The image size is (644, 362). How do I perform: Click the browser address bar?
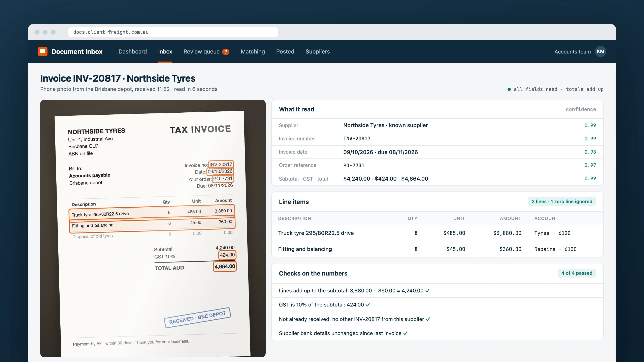click(x=173, y=32)
